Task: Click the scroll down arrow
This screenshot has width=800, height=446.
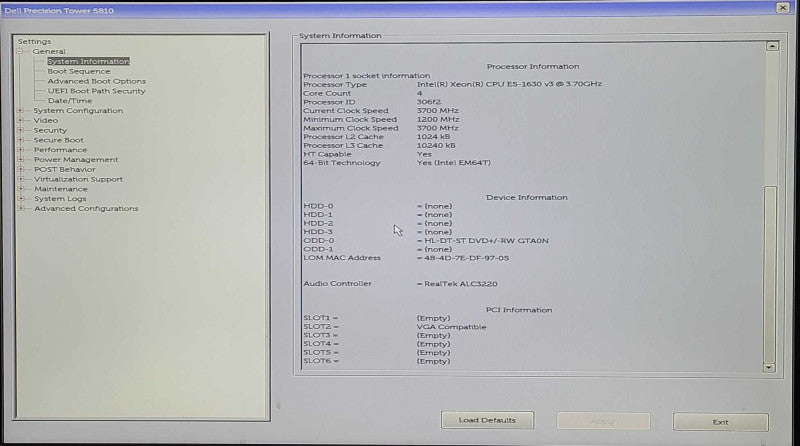Action: [x=769, y=367]
